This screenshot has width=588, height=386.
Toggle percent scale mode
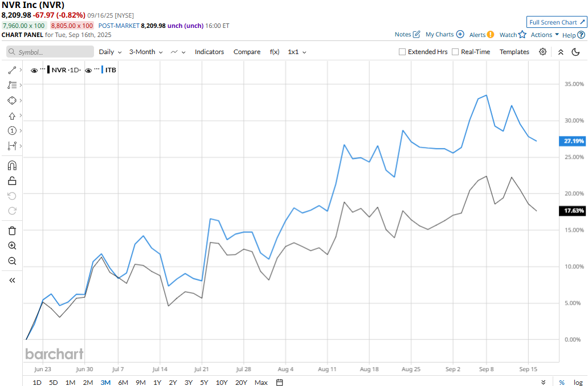click(562, 382)
